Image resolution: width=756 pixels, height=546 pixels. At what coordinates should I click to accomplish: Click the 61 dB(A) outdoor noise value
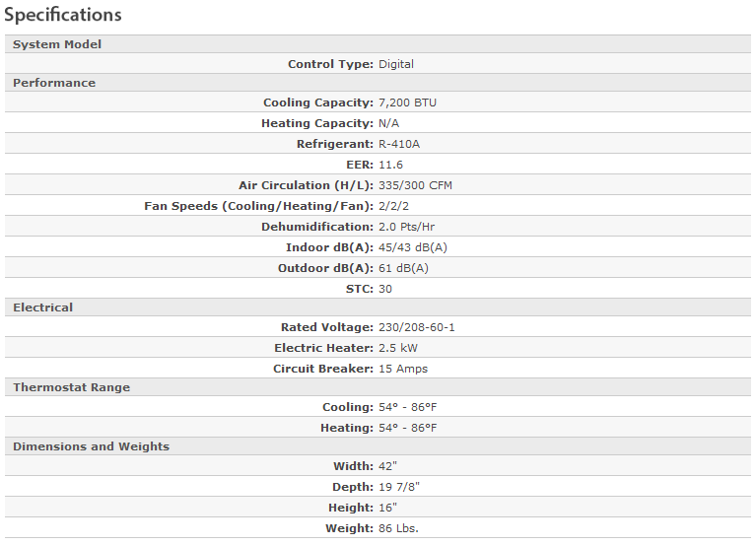(403, 268)
